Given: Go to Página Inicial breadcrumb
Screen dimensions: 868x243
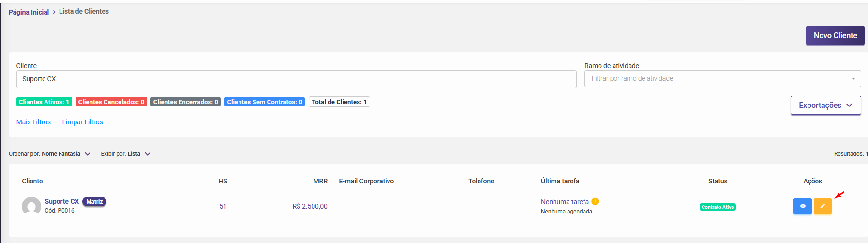Looking at the screenshot, I should click(29, 12).
